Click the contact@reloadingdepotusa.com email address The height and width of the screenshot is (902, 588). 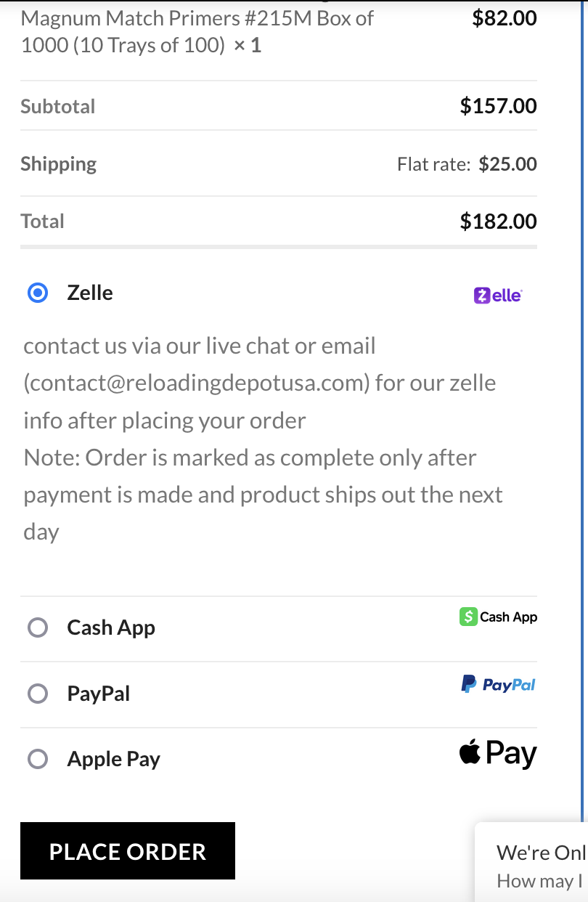click(x=197, y=383)
